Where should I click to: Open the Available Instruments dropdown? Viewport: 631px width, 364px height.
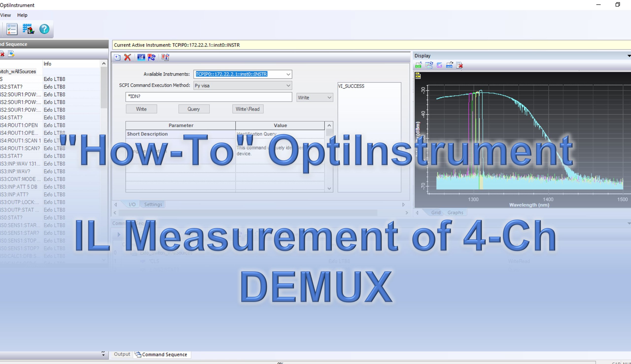coord(288,74)
